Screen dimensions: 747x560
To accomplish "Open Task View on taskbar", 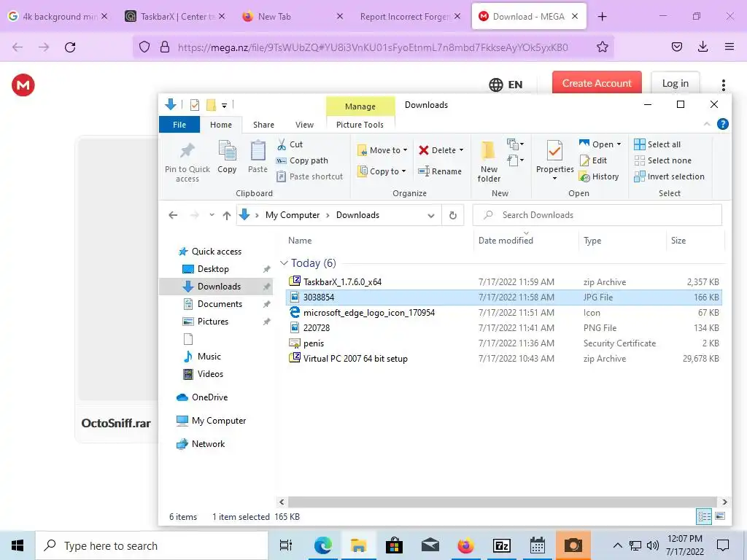I will (286, 545).
